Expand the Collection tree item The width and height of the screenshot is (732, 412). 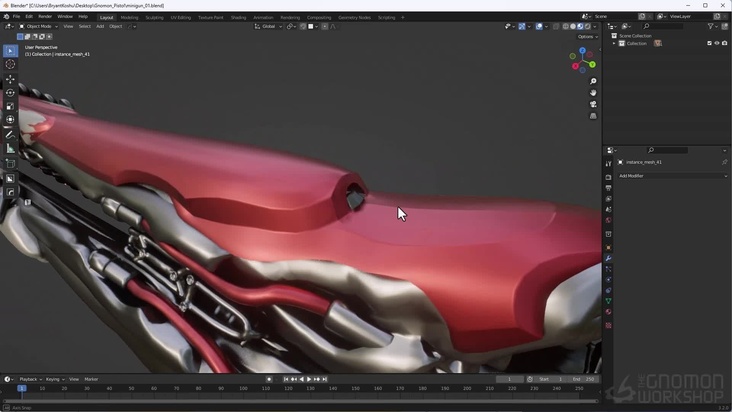point(614,43)
